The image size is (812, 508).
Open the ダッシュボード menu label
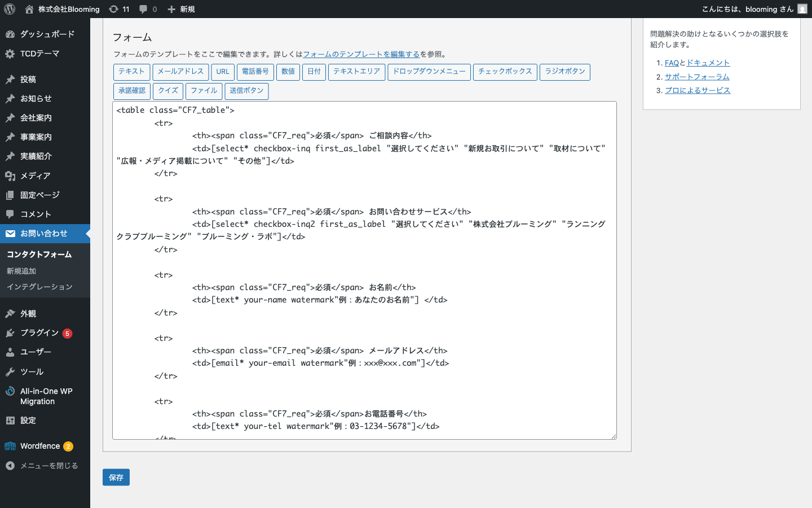47,34
